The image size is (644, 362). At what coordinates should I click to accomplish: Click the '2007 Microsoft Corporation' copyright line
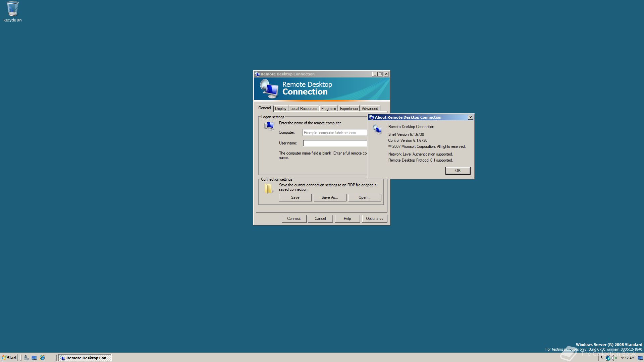pyautogui.click(x=427, y=146)
